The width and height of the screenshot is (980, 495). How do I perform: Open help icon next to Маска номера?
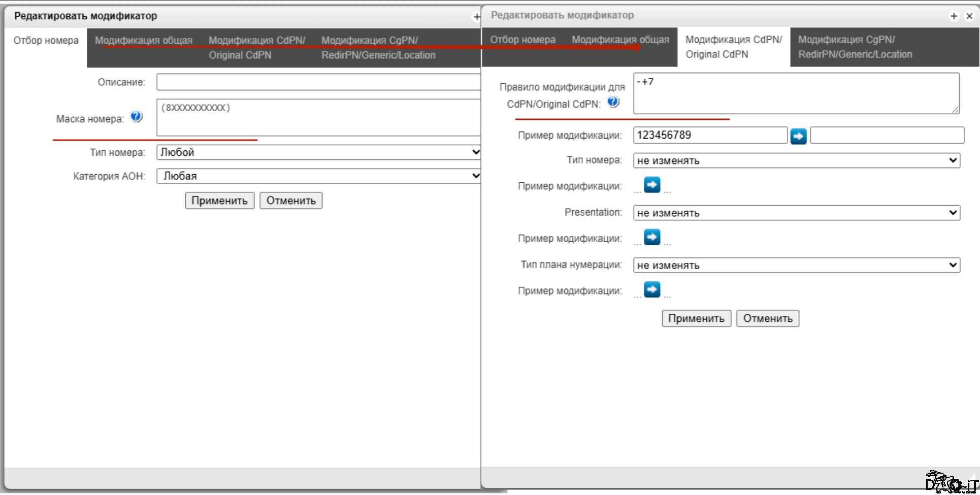pos(136,117)
